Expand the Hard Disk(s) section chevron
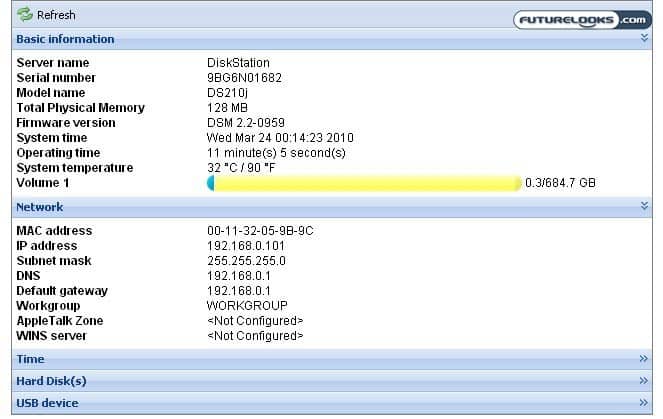Viewport: 663px width, 419px height. pyautogui.click(x=644, y=381)
